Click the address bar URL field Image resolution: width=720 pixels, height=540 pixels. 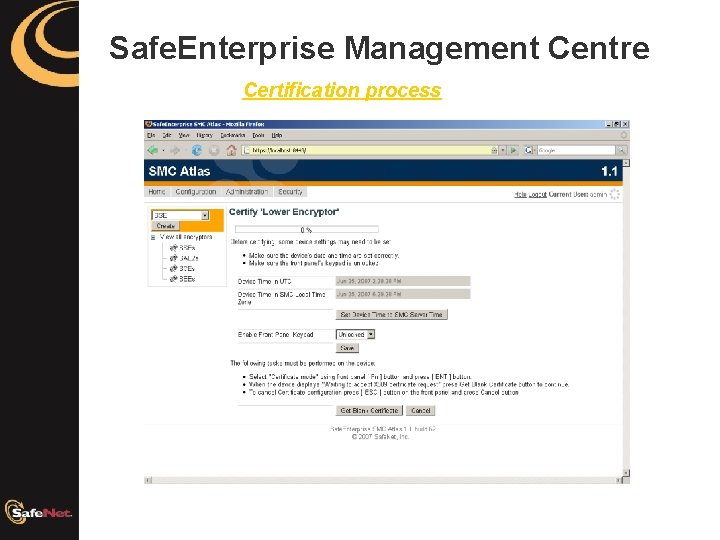(x=370, y=150)
